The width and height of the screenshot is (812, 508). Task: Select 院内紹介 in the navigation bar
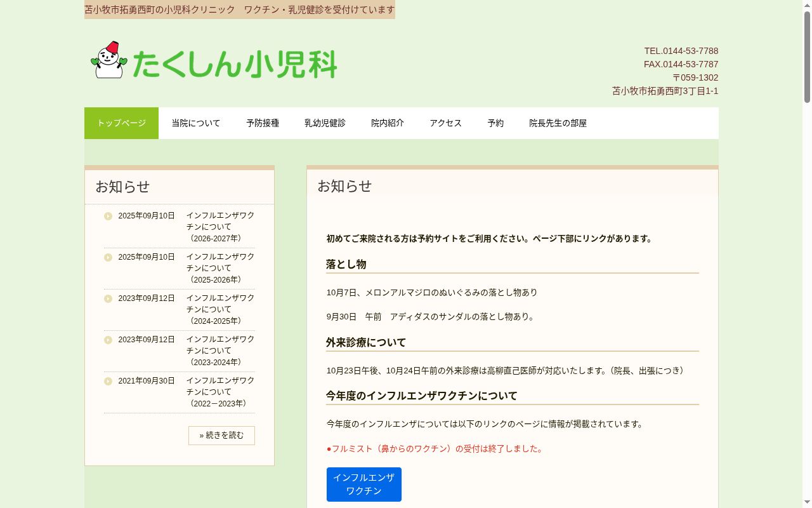pyautogui.click(x=388, y=123)
